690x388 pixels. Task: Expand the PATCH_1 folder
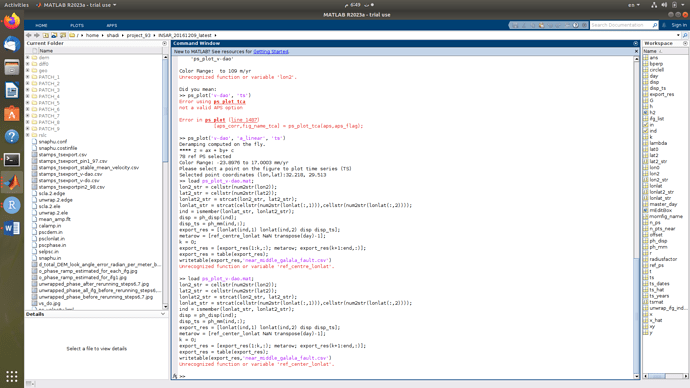coord(28,77)
